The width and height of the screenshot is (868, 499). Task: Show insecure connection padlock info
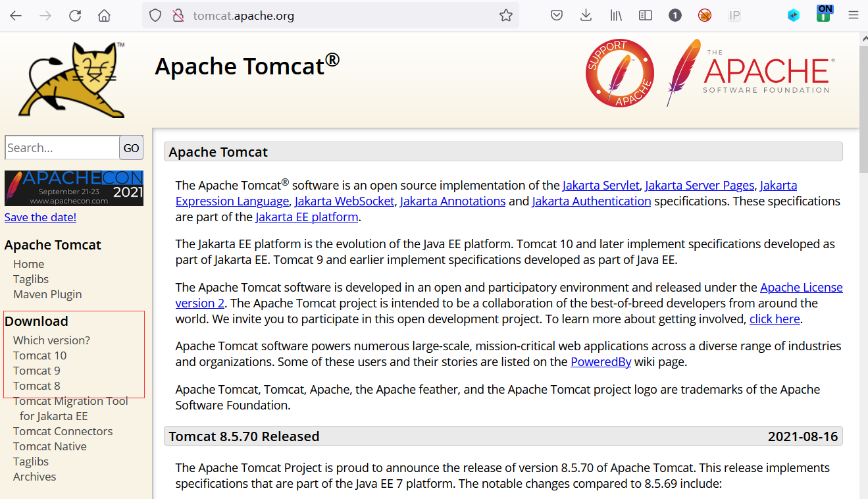pyautogui.click(x=178, y=16)
